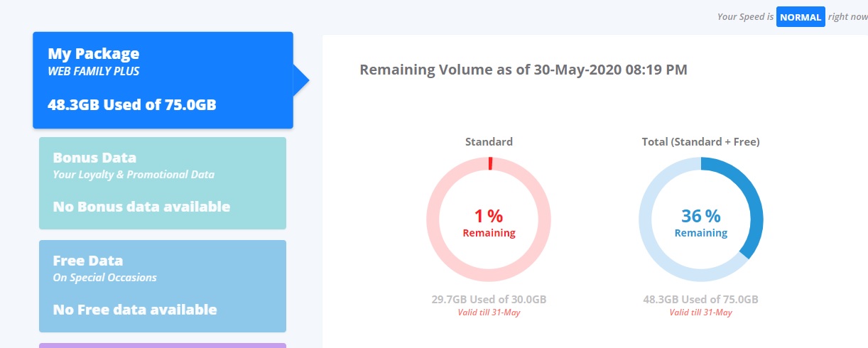Open the Free Data card
The height and width of the screenshot is (348, 868).
click(163, 286)
